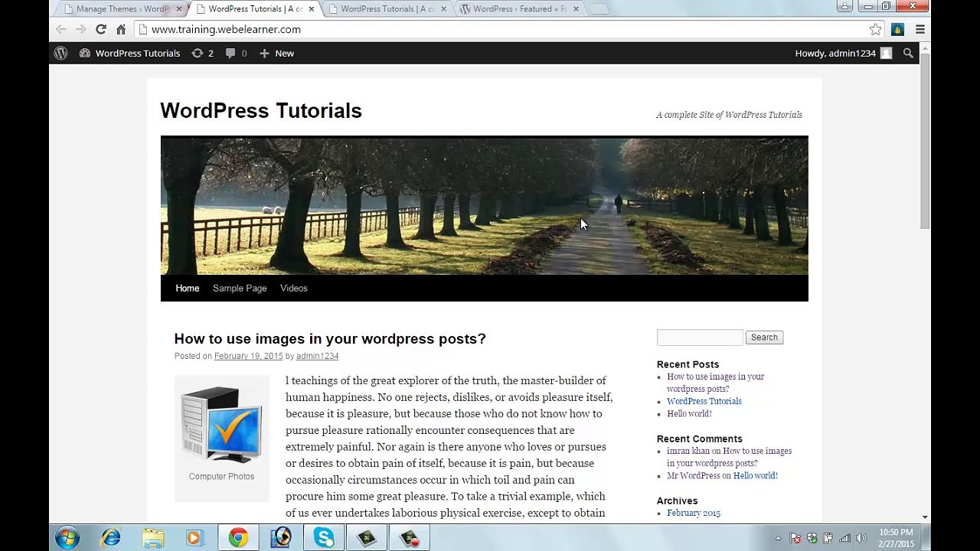This screenshot has height=551, width=980.
Task: Open the WordPress logo menu in admin bar
Action: (x=60, y=53)
